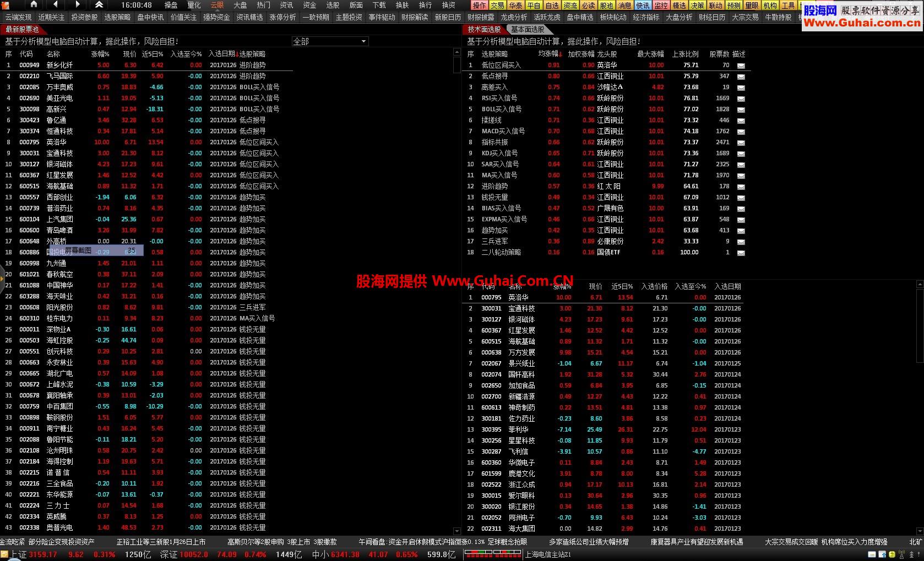Open description envelope for 揉搓线 strategy
Viewport: 924px width, 561px height.
tap(741, 121)
